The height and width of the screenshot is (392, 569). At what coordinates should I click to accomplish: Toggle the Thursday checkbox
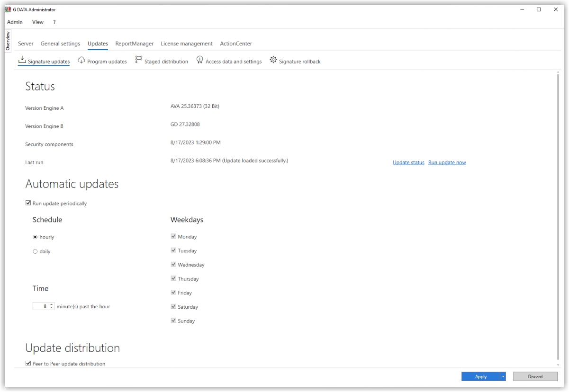click(173, 278)
